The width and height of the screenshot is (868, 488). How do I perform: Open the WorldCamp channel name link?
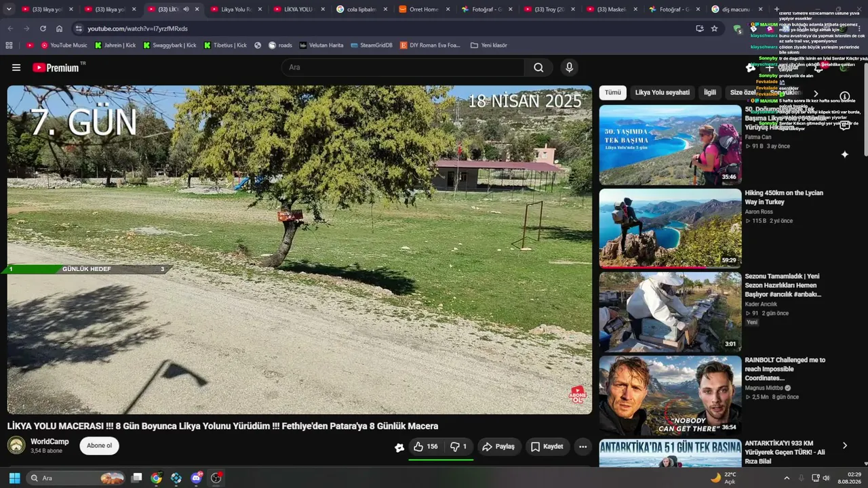pyautogui.click(x=50, y=441)
